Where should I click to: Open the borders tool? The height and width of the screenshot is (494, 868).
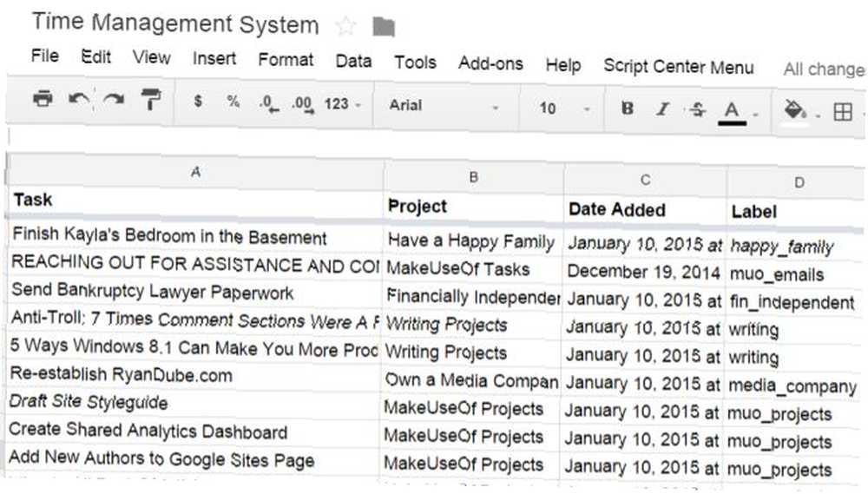pyautogui.click(x=843, y=112)
